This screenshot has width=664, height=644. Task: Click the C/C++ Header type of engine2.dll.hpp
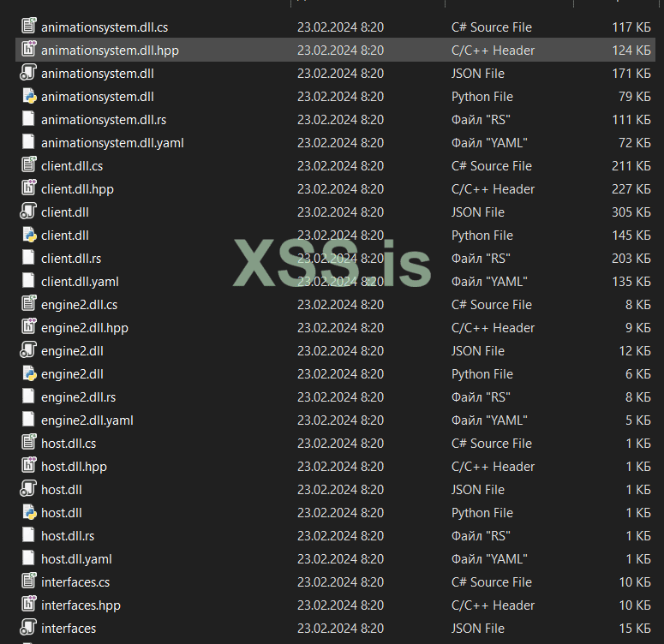[x=493, y=328]
